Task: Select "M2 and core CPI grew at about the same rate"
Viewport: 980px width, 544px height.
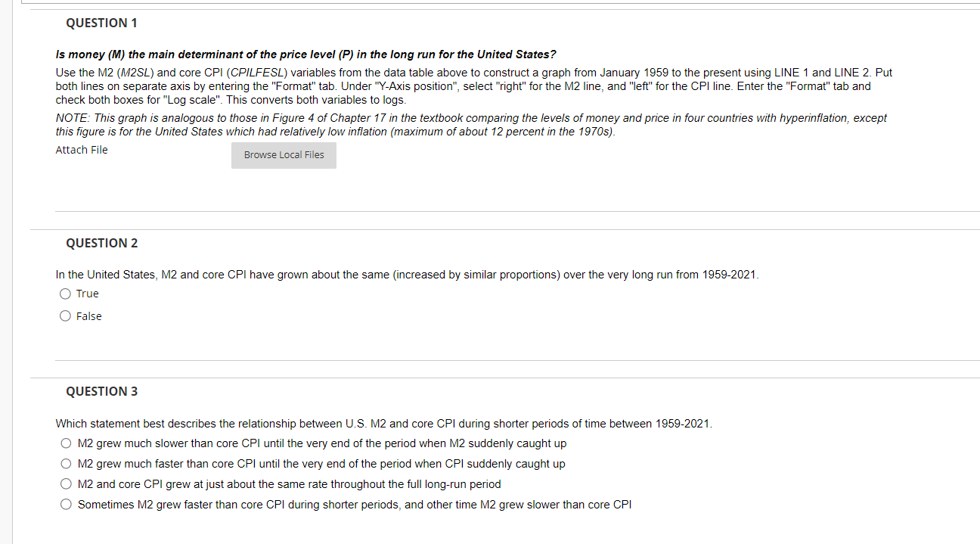Action: [x=66, y=483]
